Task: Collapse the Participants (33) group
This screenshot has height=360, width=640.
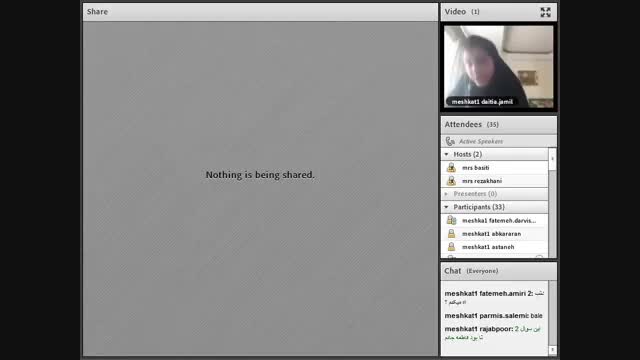Action: [x=446, y=207]
